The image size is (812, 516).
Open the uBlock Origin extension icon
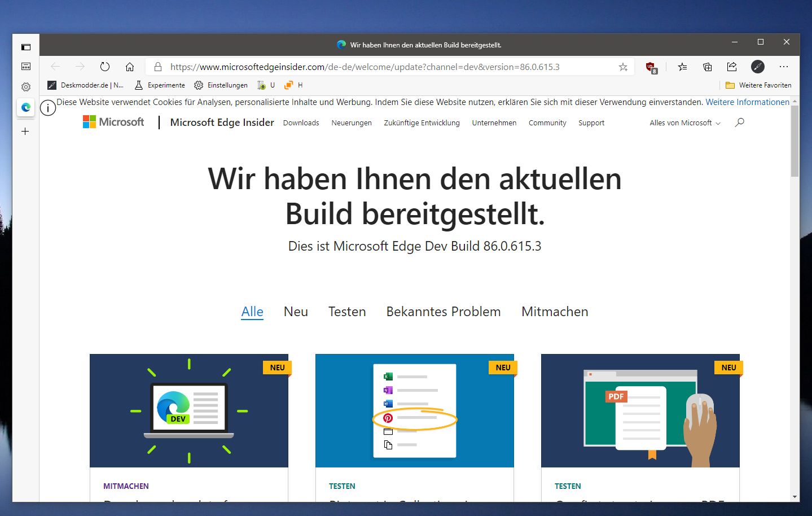coord(651,67)
